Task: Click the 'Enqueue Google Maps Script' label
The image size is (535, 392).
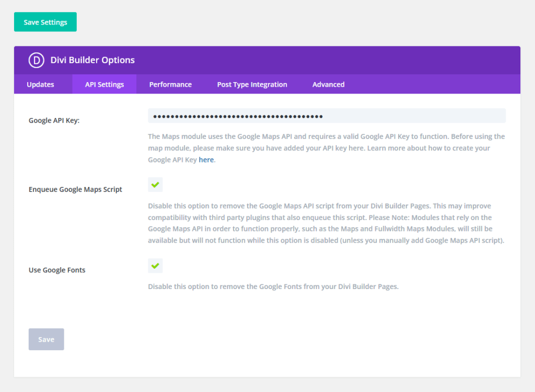Action: [75, 190]
